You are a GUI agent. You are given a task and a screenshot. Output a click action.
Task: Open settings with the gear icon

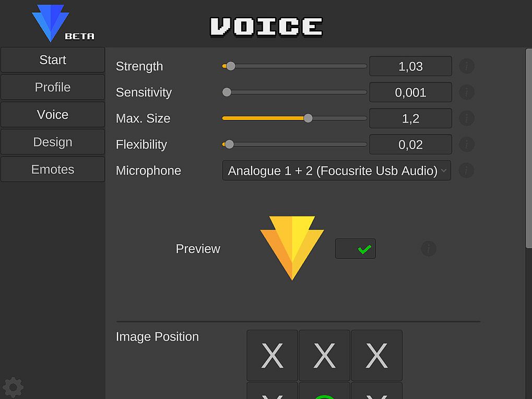click(13, 388)
